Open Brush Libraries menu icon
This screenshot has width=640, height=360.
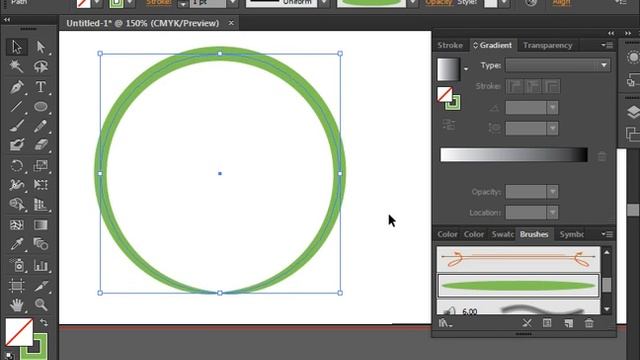pyautogui.click(x=445, y=323)
